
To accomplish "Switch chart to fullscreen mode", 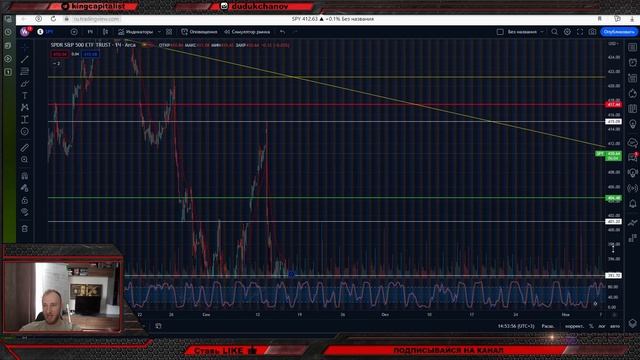I will [x=580, y=31].
